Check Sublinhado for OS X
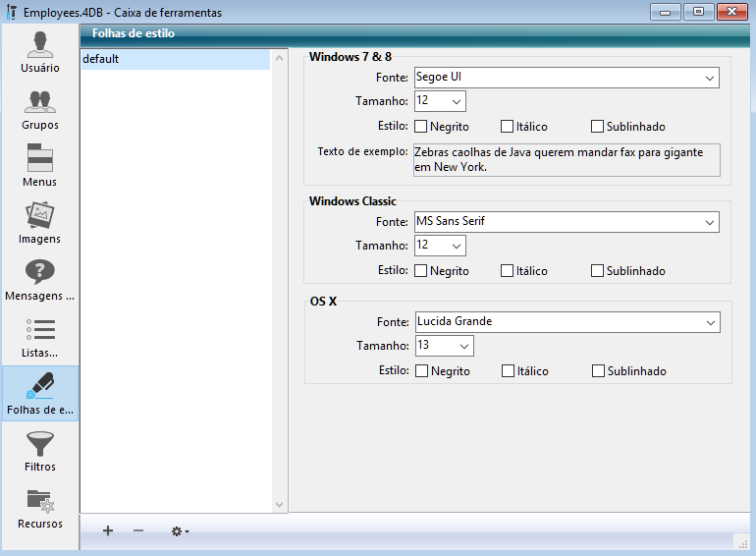The width and height of the screenshot is (756, 556). [x=599, y=371]
